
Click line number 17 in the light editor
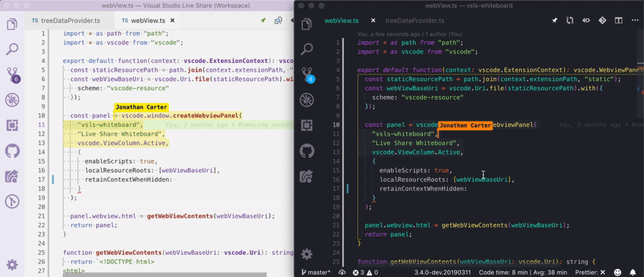(41, 180)
